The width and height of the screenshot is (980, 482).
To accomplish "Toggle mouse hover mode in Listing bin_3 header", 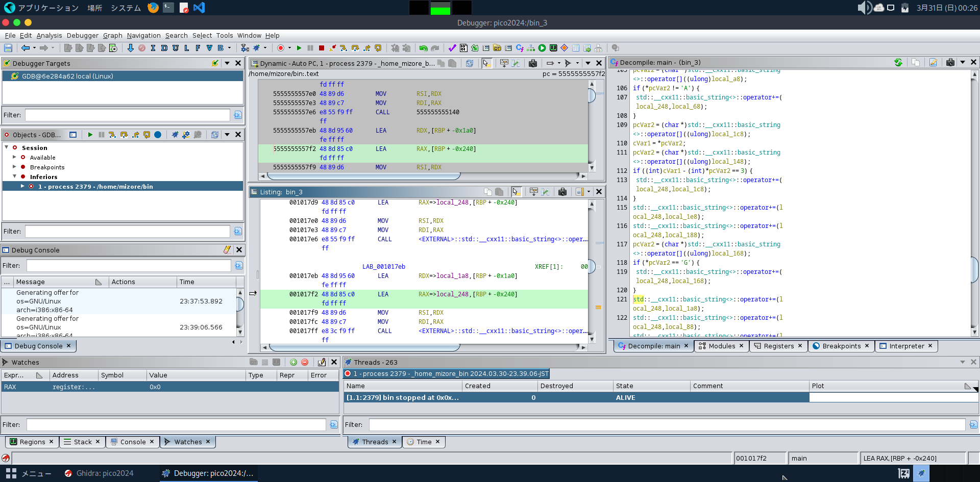I will (x=516, y=192).
